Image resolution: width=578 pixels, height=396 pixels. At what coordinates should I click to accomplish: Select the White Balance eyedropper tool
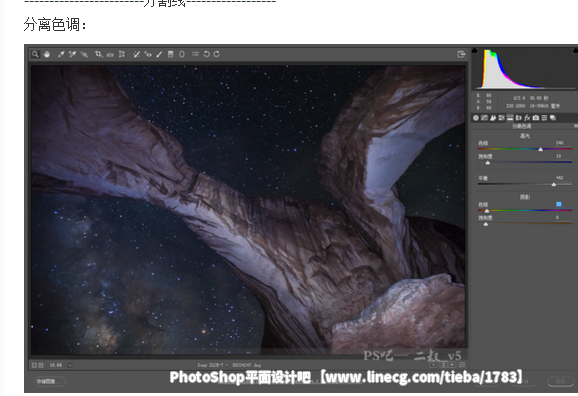point(61,54)
